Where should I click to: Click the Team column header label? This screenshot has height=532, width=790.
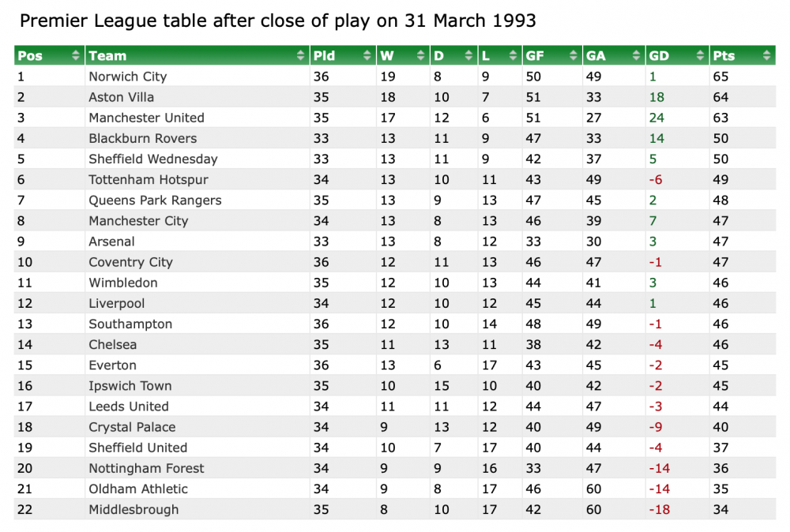[107, 55]
